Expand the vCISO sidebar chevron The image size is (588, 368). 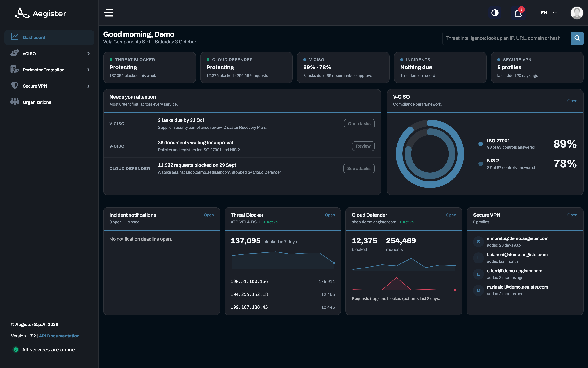pyautogui.click(x=88, y=54)
